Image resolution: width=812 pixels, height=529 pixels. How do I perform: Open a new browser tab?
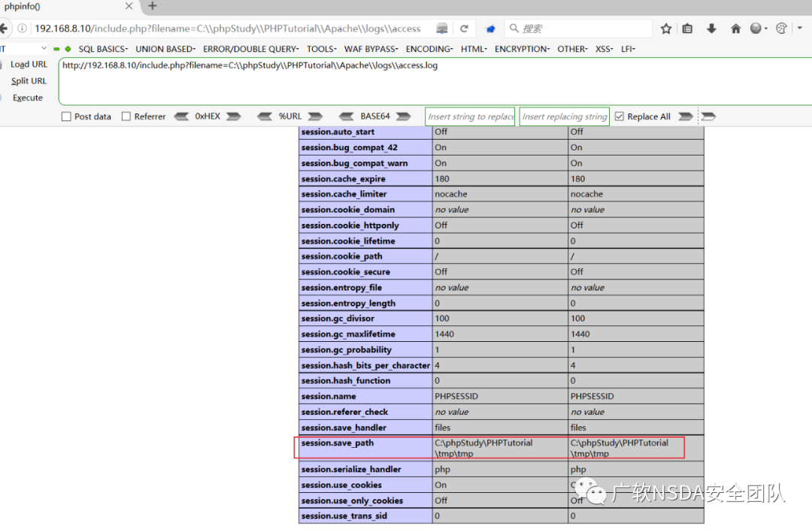point(152,6)
